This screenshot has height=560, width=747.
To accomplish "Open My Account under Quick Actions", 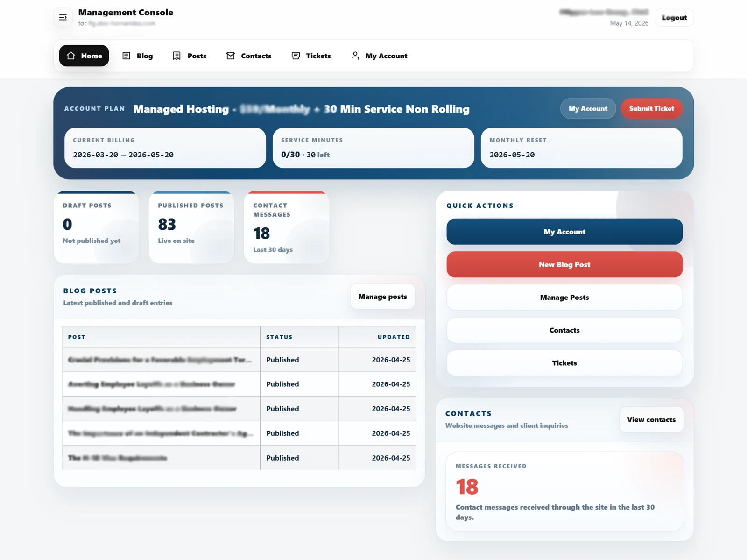I will point(564,232).
